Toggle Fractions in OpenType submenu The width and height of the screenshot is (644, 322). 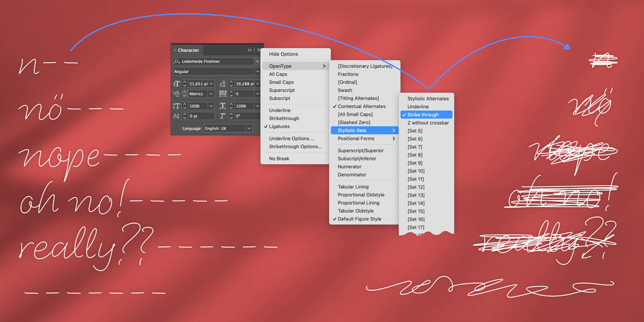coord(348,74)
